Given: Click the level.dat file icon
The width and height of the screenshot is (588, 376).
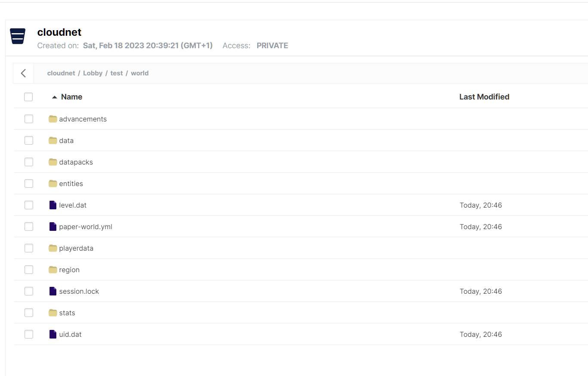Looking at the screenshot, I should 53,205.
